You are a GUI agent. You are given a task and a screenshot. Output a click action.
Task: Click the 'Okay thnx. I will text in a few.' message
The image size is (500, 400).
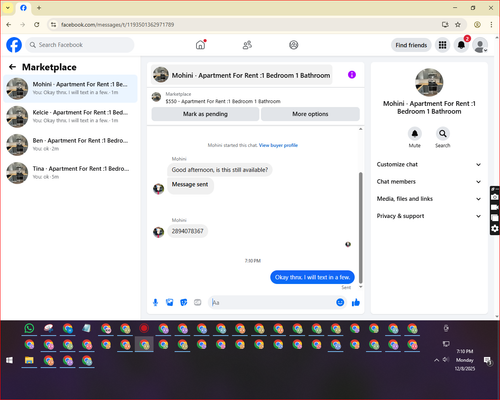[x=312, y=277]
